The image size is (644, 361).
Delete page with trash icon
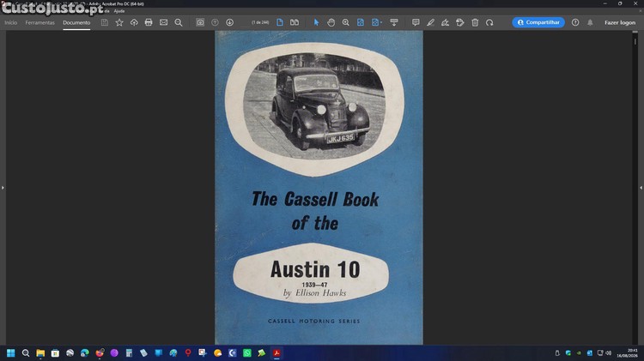475,22
